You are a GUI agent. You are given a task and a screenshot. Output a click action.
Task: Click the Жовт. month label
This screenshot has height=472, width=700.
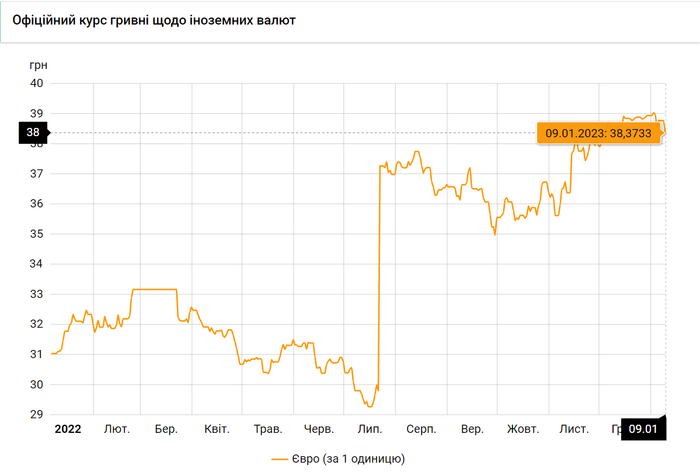pyautogui.click(x=523, y=429)
